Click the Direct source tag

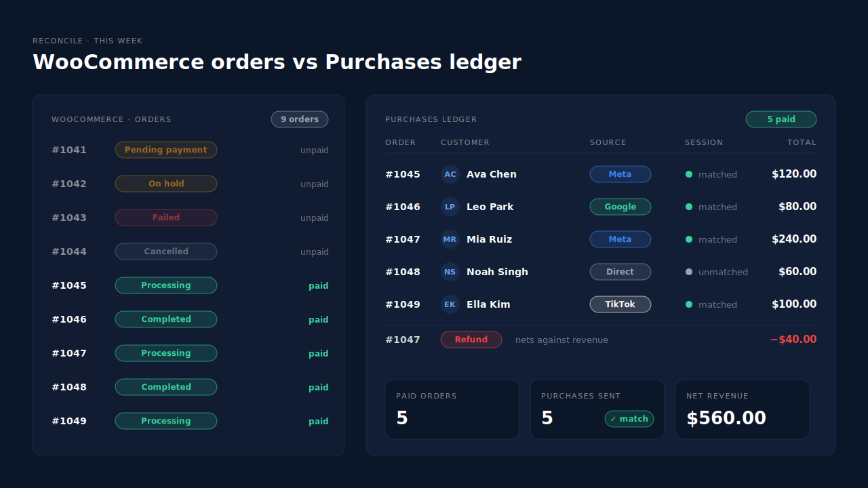tap(620, 272)
